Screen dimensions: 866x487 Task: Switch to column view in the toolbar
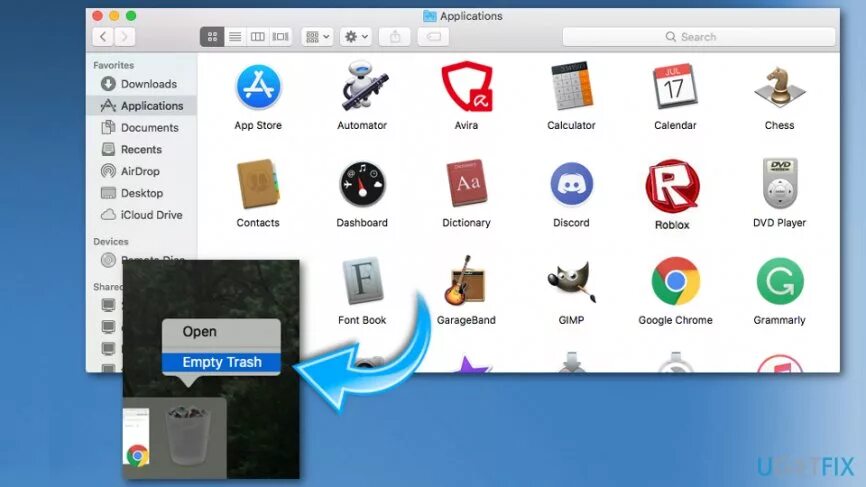257,37
